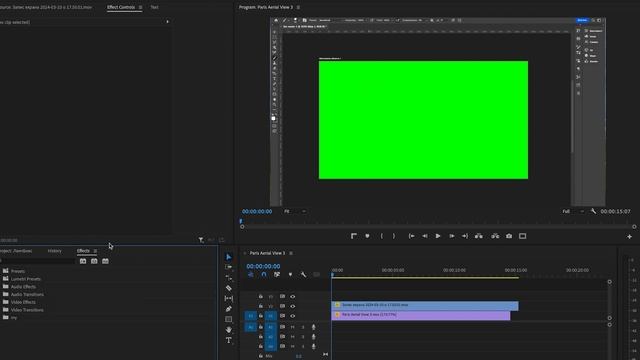Step back one frame
Screen dimensions: 640x360
[425, 236]
